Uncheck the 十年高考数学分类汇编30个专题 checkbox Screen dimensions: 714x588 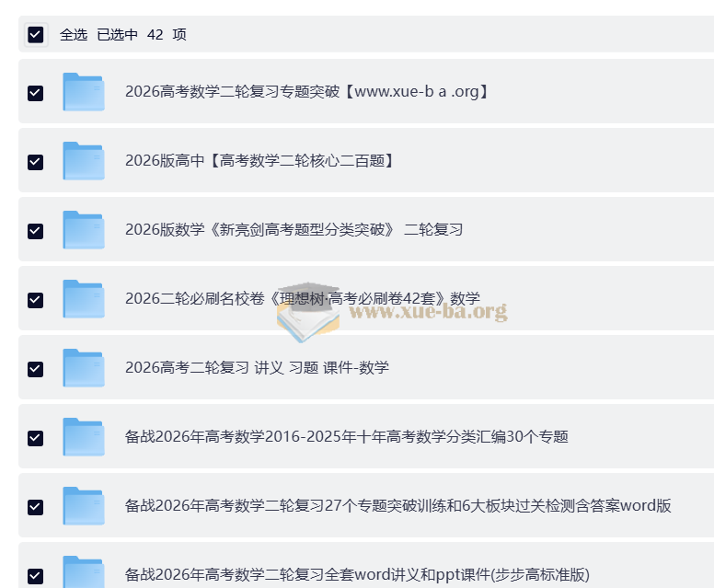coord(36,438)
